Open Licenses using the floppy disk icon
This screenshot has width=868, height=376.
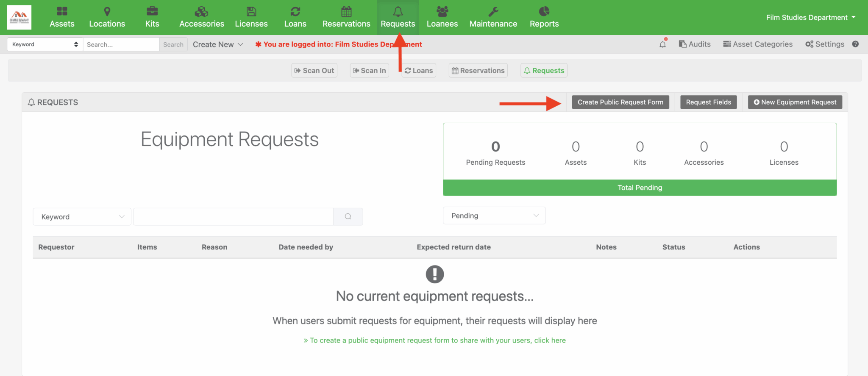coord(251,11)
